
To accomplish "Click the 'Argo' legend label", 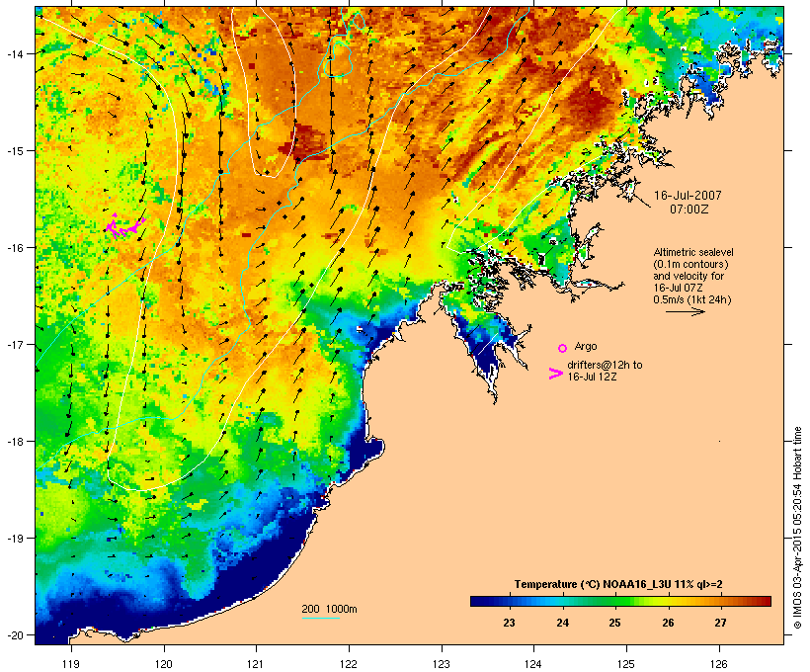I will click(586, 346).
